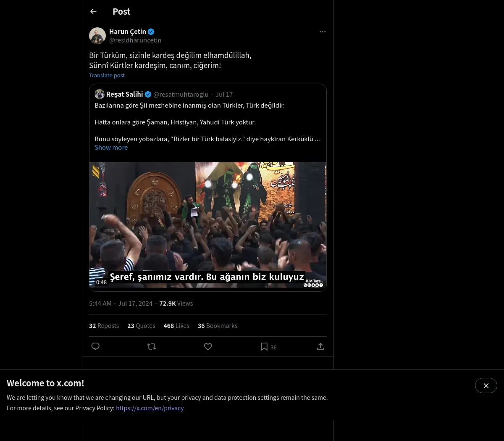Click the @residharuncetin handle
The image size is (504, 441).
point(135,40)
